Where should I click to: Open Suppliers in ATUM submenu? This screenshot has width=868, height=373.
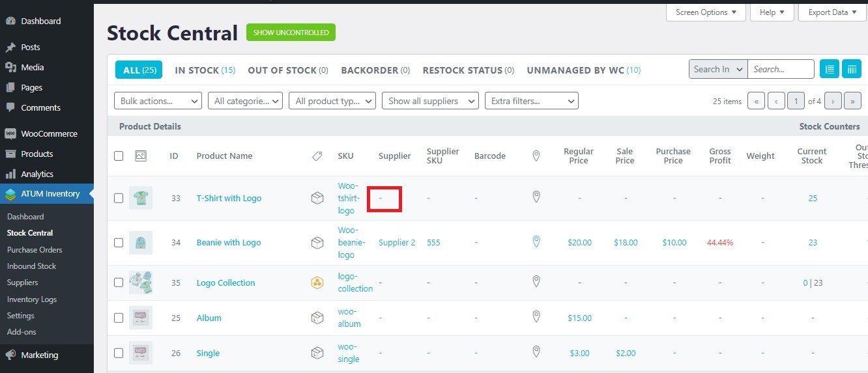pyautogui.click(x=23, y=283)
